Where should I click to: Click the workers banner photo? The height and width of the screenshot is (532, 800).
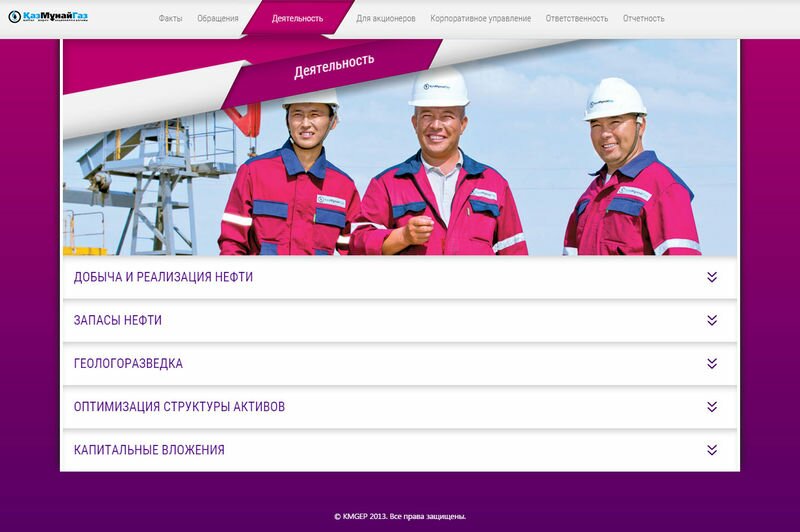(400, 148)
